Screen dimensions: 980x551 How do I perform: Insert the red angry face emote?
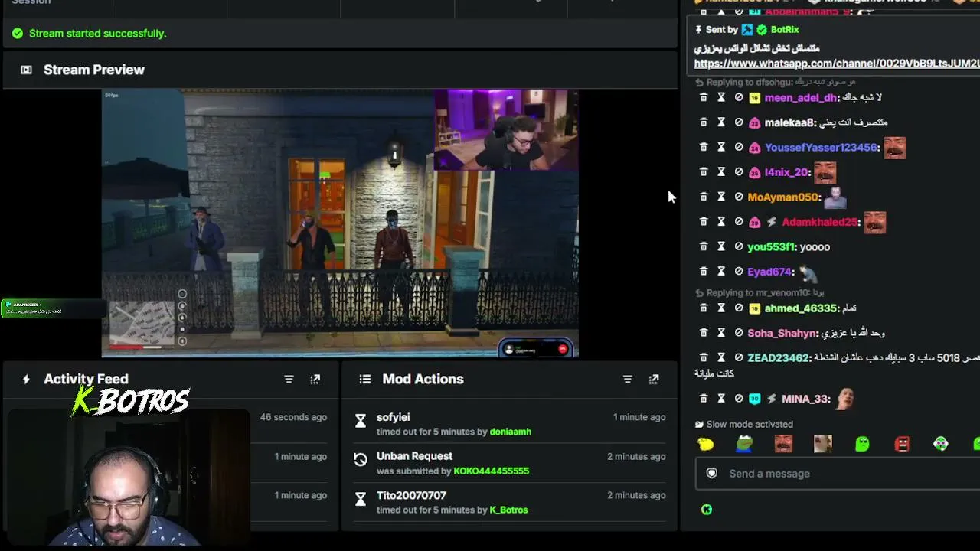pos(902,444)
